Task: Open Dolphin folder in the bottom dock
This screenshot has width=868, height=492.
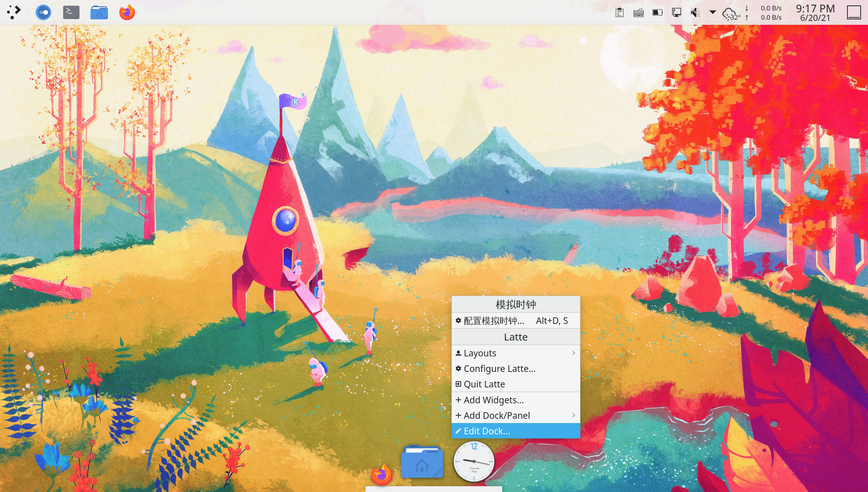Action: [x=422, y=462]
